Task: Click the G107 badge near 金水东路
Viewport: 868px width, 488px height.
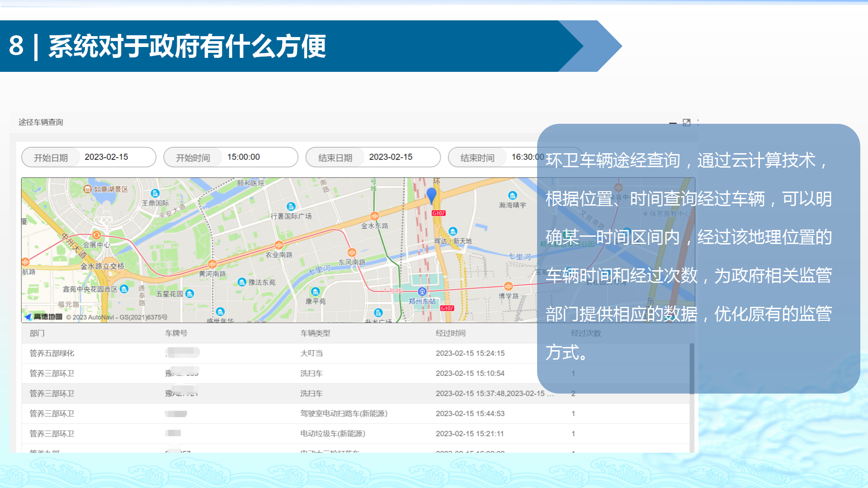Action: pyautogui.click(x=439, y=213)
